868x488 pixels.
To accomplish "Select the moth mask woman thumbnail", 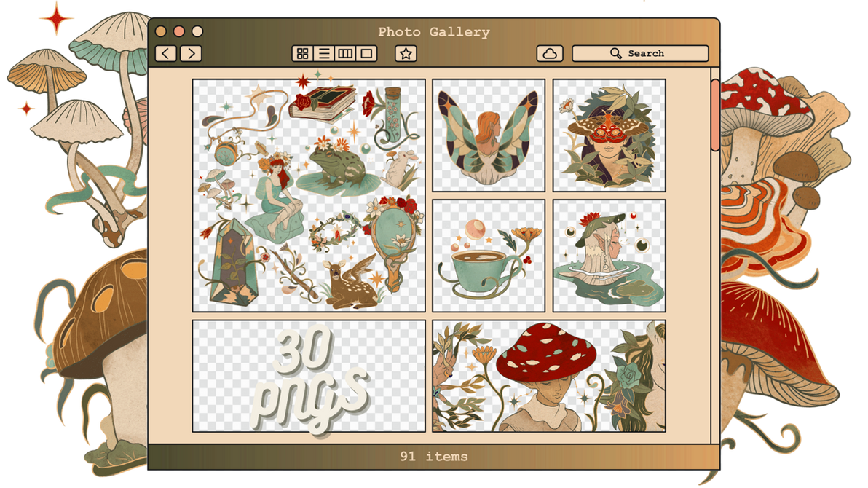I will [609, 135].
